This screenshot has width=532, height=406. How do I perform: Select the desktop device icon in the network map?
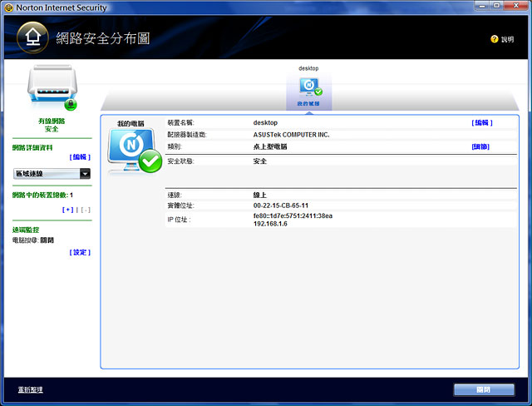point(310,87)
